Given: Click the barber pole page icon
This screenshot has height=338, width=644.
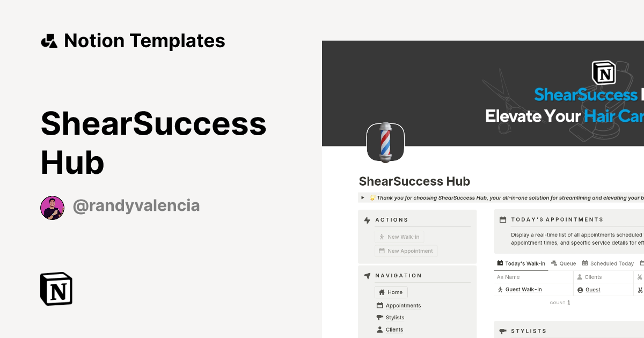Looking at the screenshot, I should [x=385, y=142].
